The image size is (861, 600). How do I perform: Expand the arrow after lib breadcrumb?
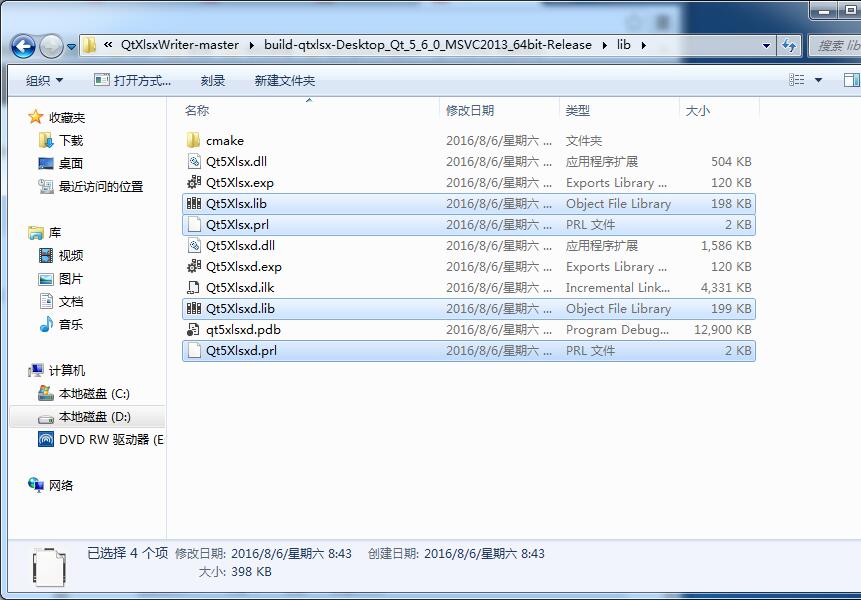pos(644,45)
